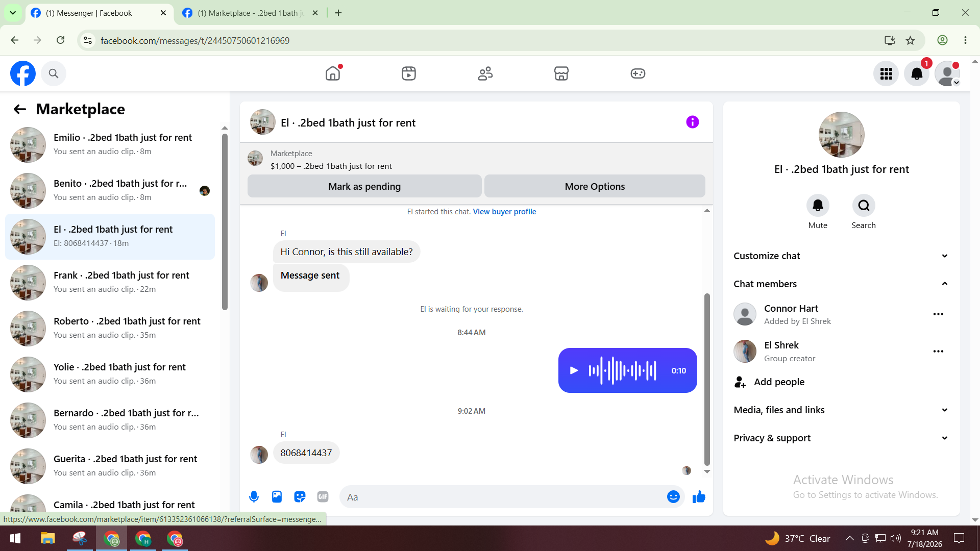Open the Gaming controller icon
Image resolution: width=980 pixels, height=551 pixels.
[638, 73]
